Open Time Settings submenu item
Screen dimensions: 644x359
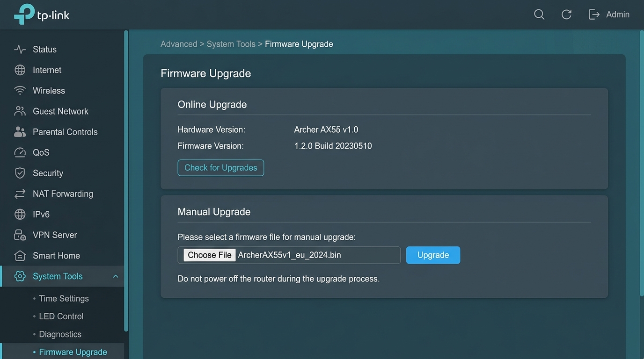pyautogui.click(x=64, y=299)
